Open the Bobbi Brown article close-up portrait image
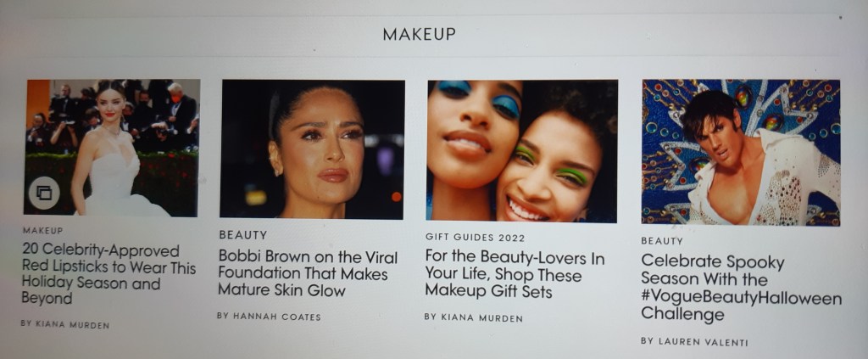The image size is (868, 359). (x=312, y=149)
